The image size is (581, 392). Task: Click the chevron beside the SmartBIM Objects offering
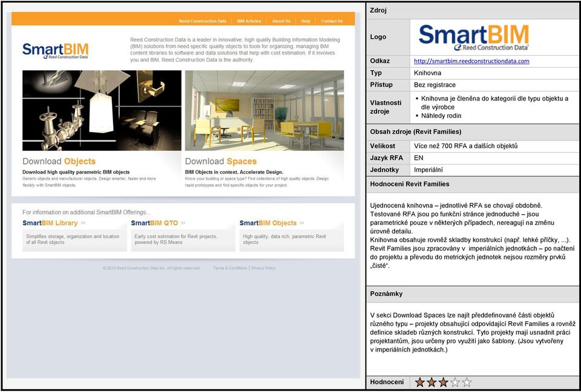[x=302, y=223]
